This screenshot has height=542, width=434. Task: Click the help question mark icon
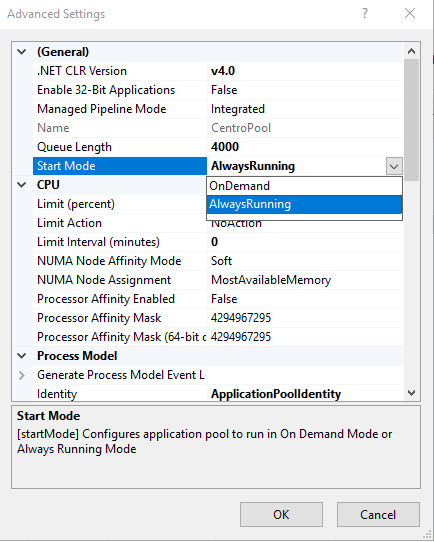click(365, 13)
